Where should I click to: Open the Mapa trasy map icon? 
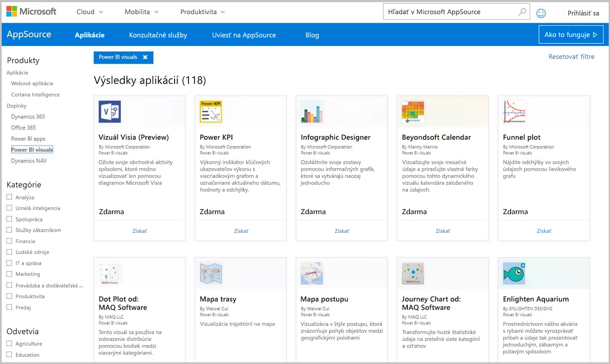210,273
